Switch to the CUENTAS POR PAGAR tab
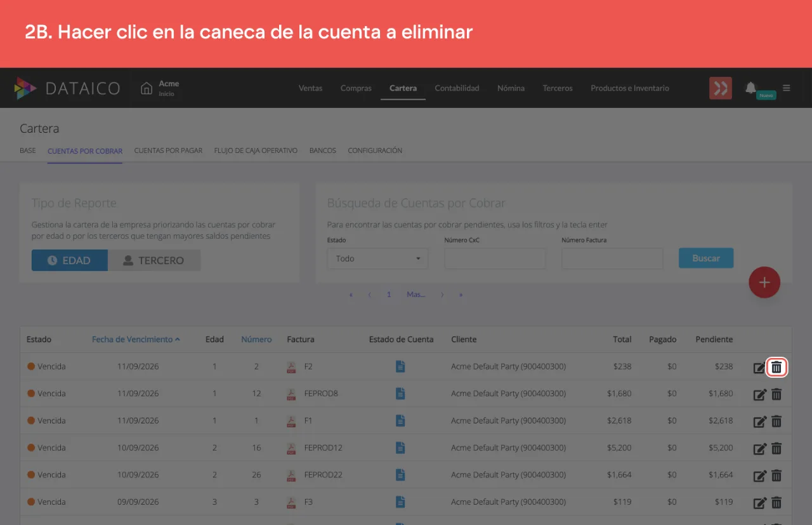Image resolution: width=812 pixels, height=525 pixels. (168, 151)
